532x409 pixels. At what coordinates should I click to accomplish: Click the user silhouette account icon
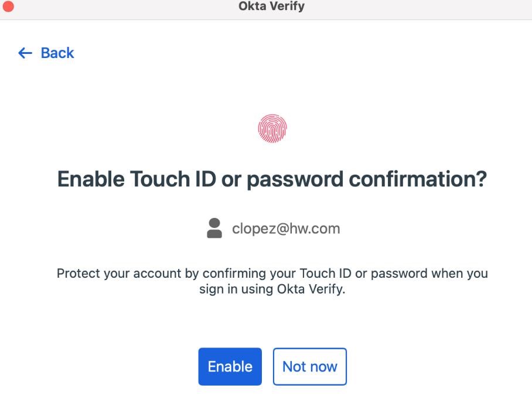[x=214, y=229]
